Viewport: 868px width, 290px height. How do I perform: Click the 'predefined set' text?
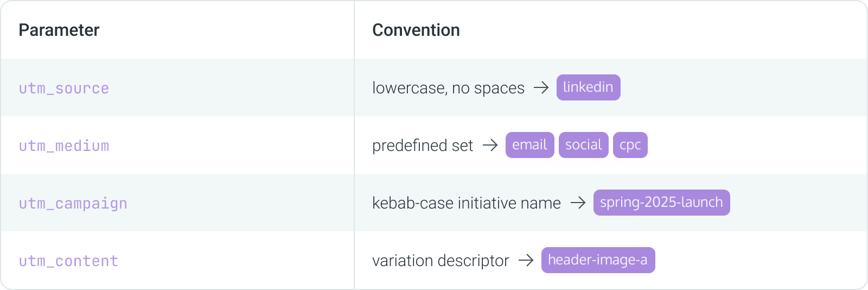point(423,145)
